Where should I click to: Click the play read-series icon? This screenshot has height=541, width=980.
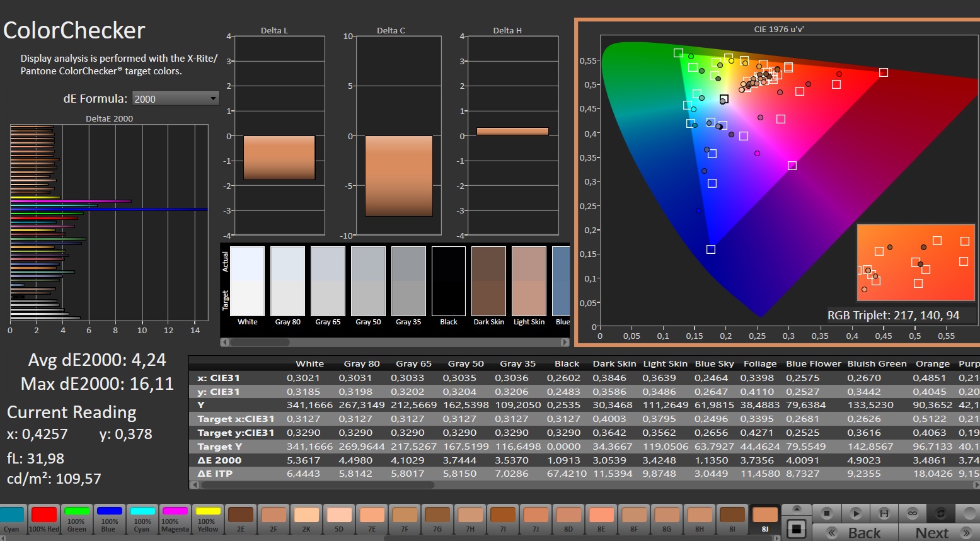pyautogui.click(x=855, y=513)
